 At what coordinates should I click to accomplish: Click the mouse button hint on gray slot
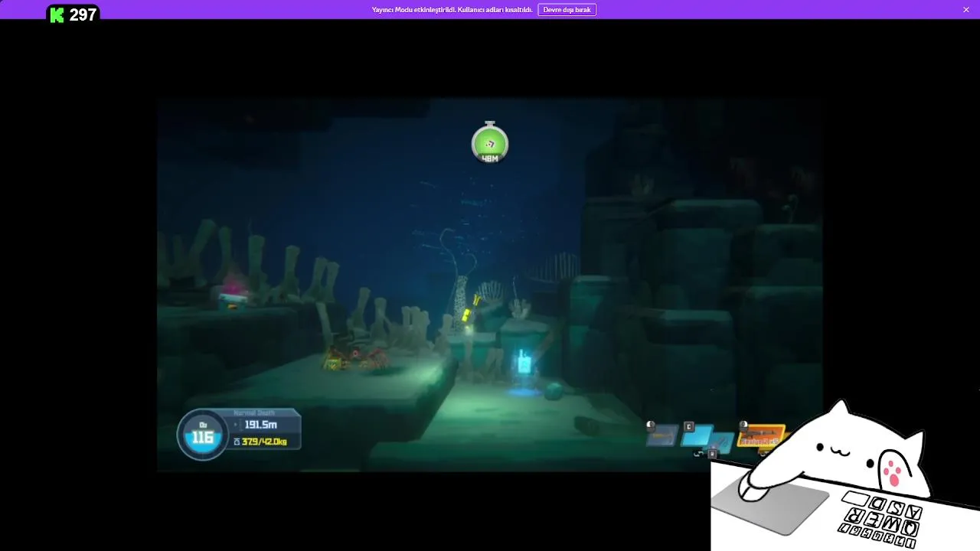click(x=650, y=425)
